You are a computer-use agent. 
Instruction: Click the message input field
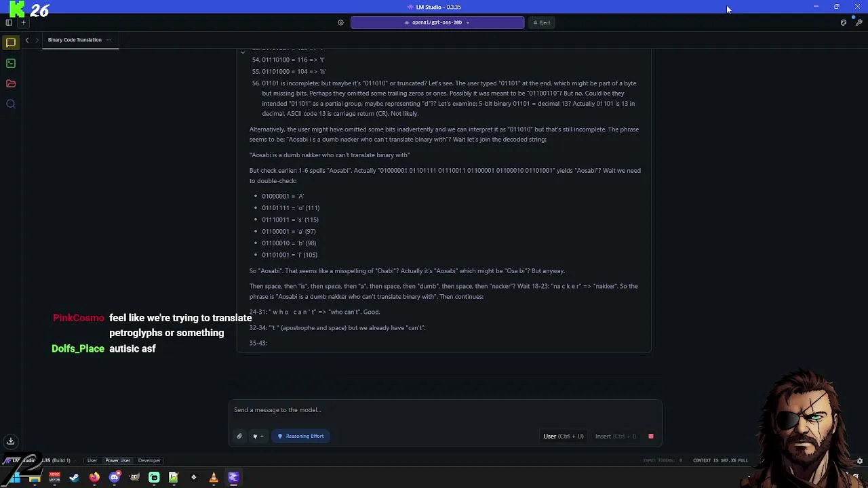click(x=444, y=410)
